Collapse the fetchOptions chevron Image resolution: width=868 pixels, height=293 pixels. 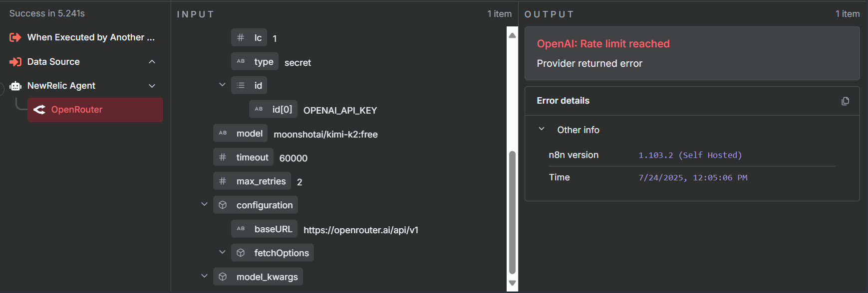[222, 252]
